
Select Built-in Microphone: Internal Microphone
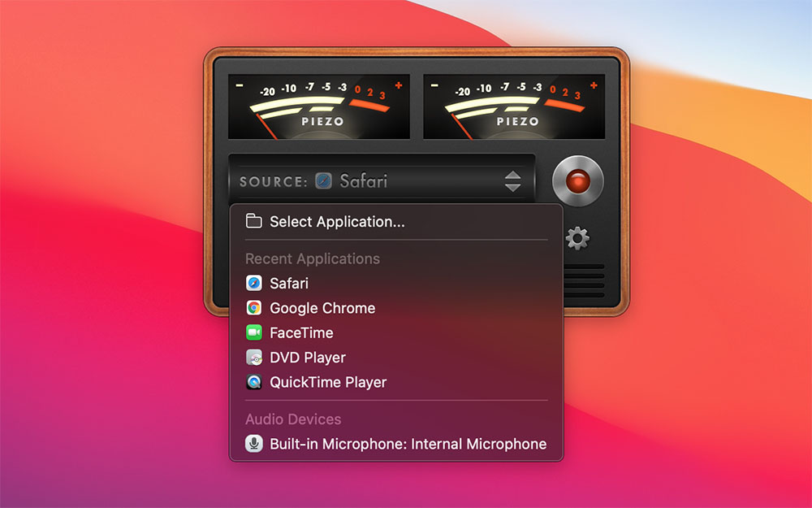(396, 444)
